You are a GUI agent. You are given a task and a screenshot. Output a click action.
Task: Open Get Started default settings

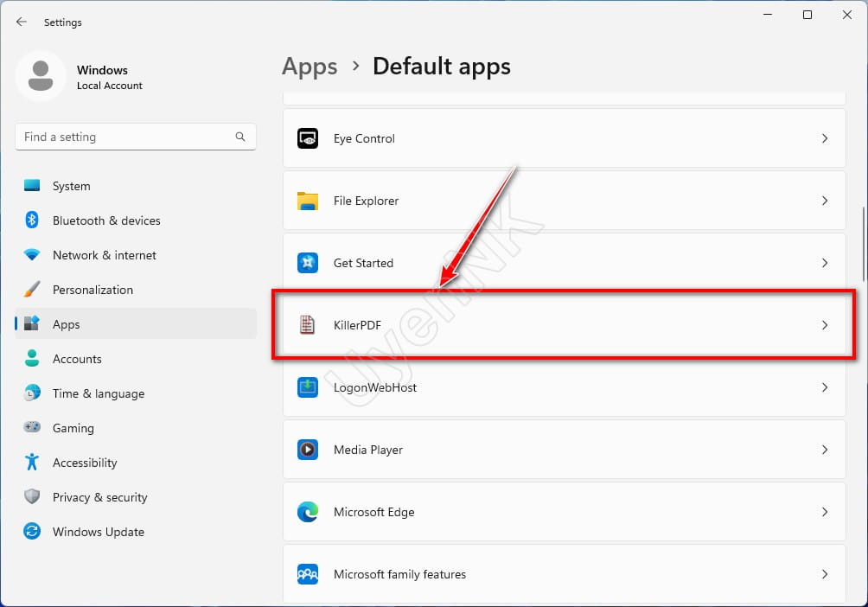[564, 263]
